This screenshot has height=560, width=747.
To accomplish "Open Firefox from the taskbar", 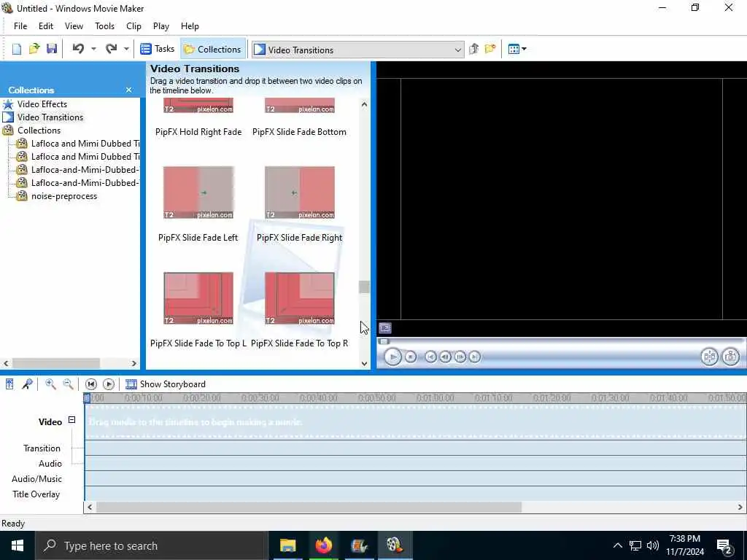I will [323, 545].
